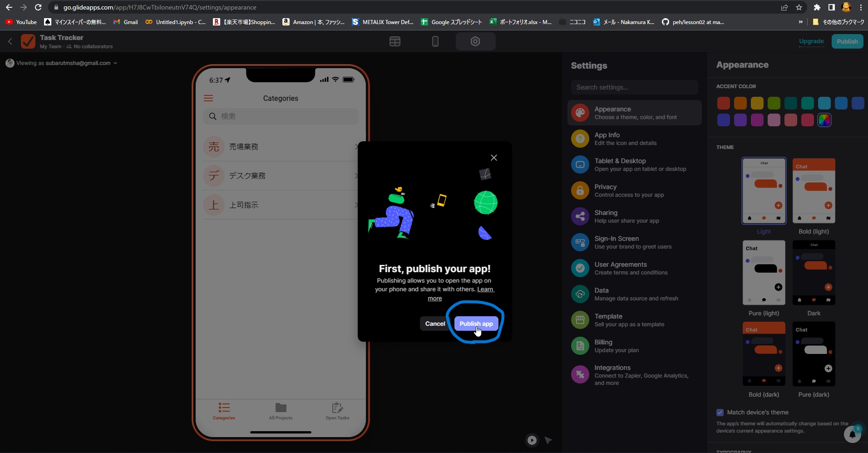This screenshot has width=868, height=453.
Task: Reload the browser page
Action: pyautogui.click(x=38, y=7)
